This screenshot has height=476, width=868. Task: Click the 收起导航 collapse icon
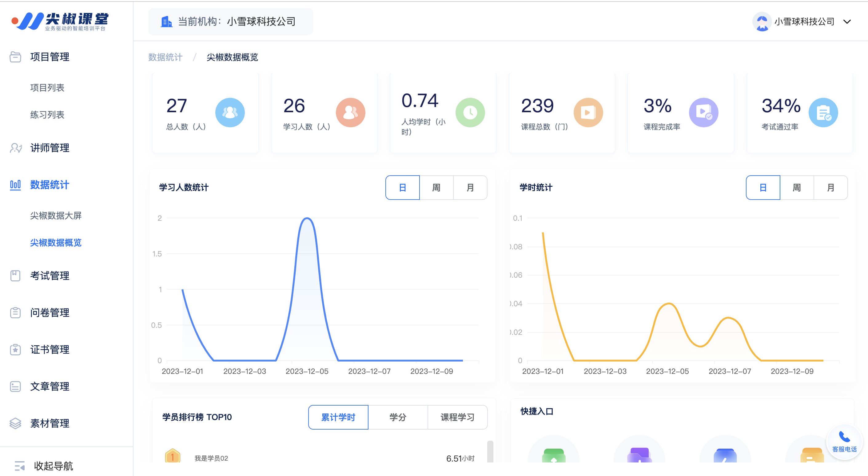(x=20, y=466)
